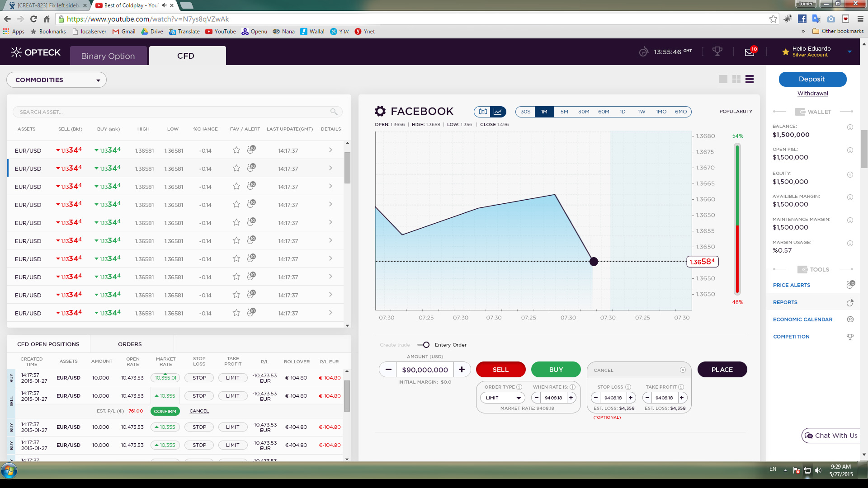Image resolution: width=868 pixels, height=488 pixels.
Task: Click the trophy icon in the header
Action: tap(717, 52)
